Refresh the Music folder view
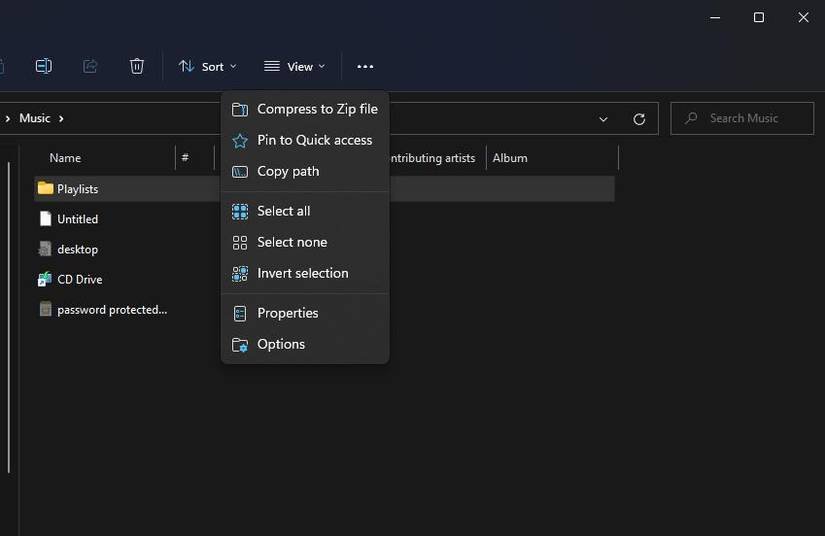The width and height of the screenshot is (825, 536). click(x=639, y=118)
